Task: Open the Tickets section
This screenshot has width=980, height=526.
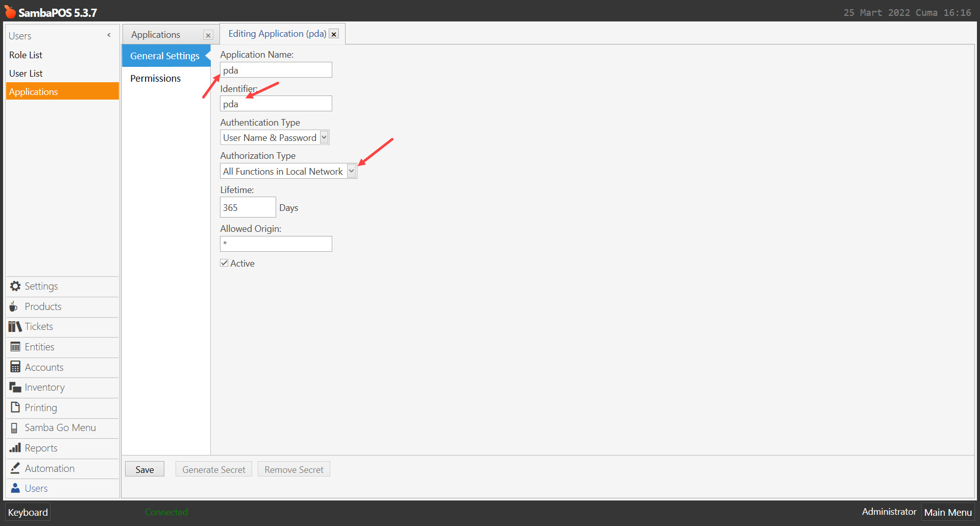Action: [38, 326]
